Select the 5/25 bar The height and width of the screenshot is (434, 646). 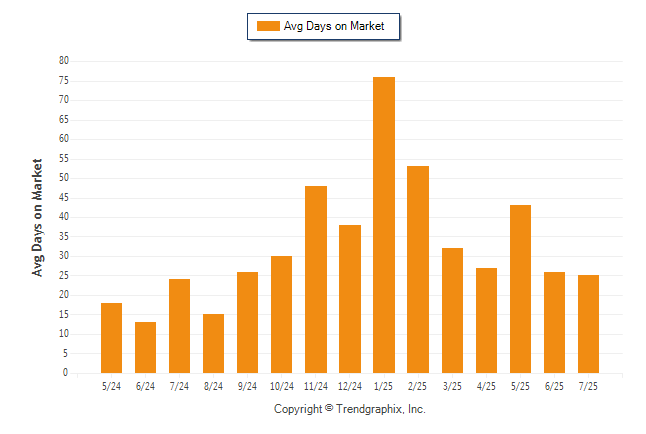click(x=520, y=289)
